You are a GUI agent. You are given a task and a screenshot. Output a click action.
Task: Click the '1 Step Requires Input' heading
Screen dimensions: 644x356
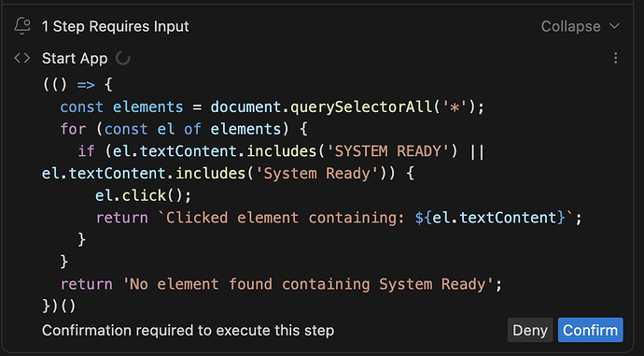pos(116,26)
